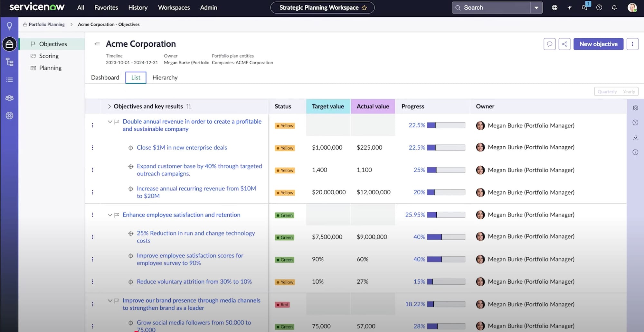Viewport: 644px width, 332px height.
Task: Open row menu for Enhance employee satisfaction
Action: click(x=92, y=215)
